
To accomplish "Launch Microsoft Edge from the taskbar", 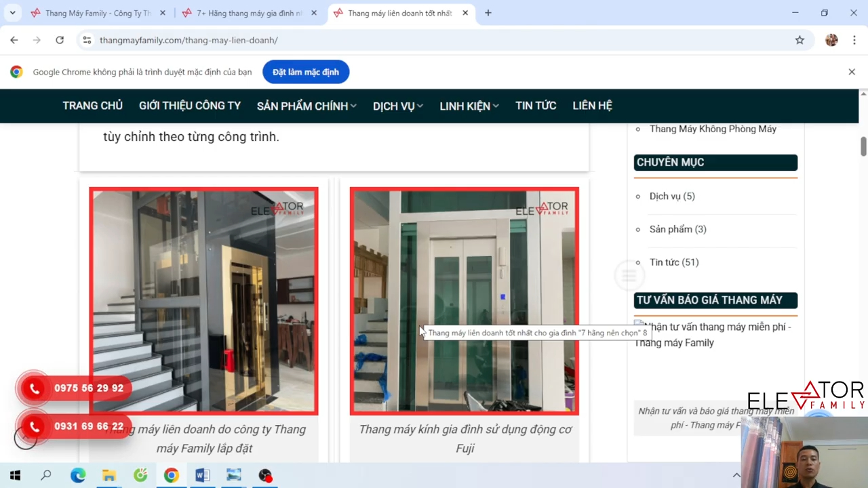I will pos(78,475).
